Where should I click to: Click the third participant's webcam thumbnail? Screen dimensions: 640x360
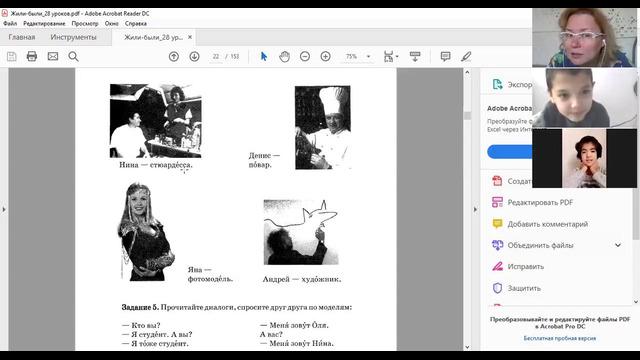[584, 158]
